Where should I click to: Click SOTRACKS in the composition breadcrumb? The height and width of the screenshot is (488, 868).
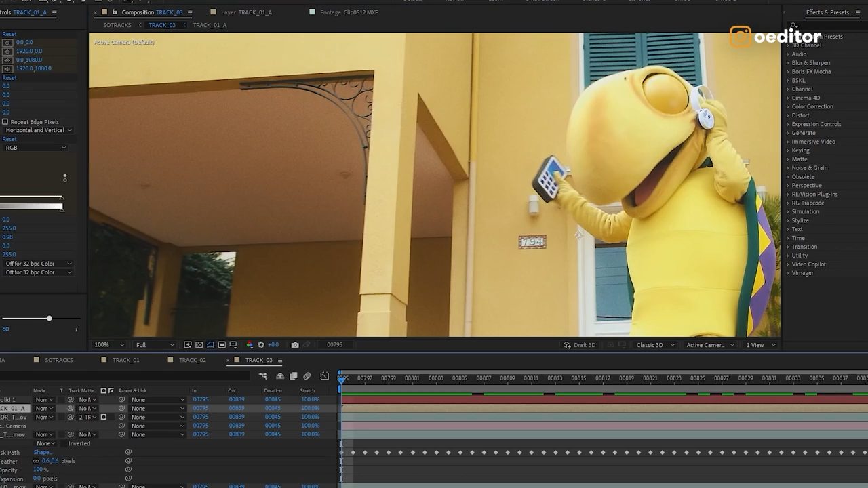[x=117, y=25]
